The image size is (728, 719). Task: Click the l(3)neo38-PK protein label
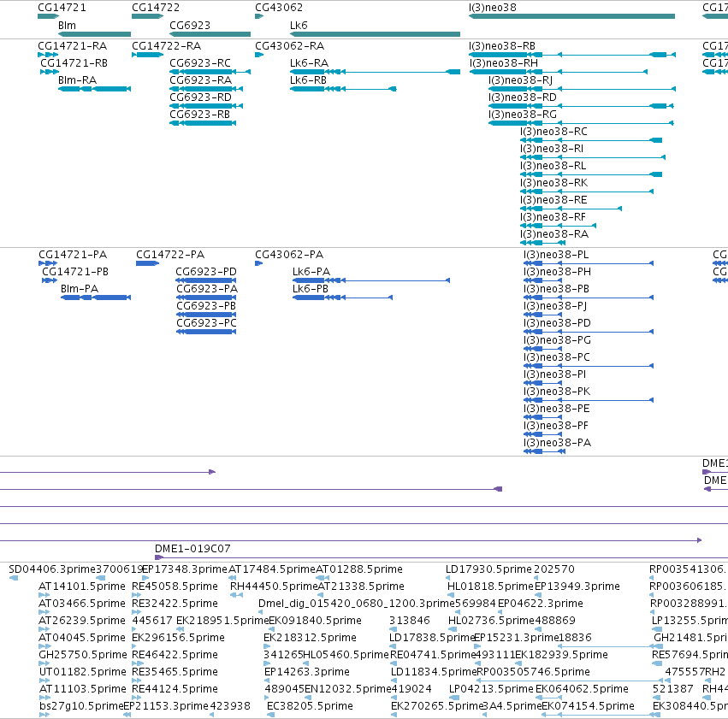[557, 392]
